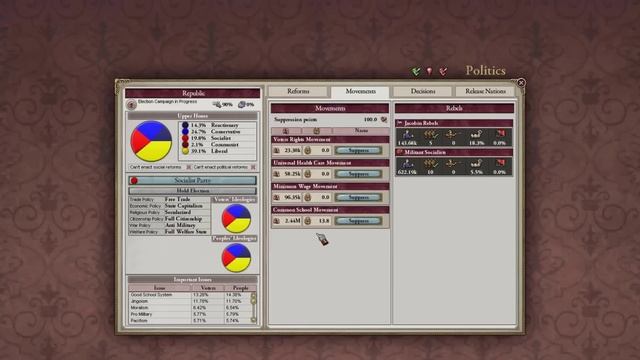Click the Important Issues scrollbar down arrow
The image size is (640, 360).
coord(253,320)
